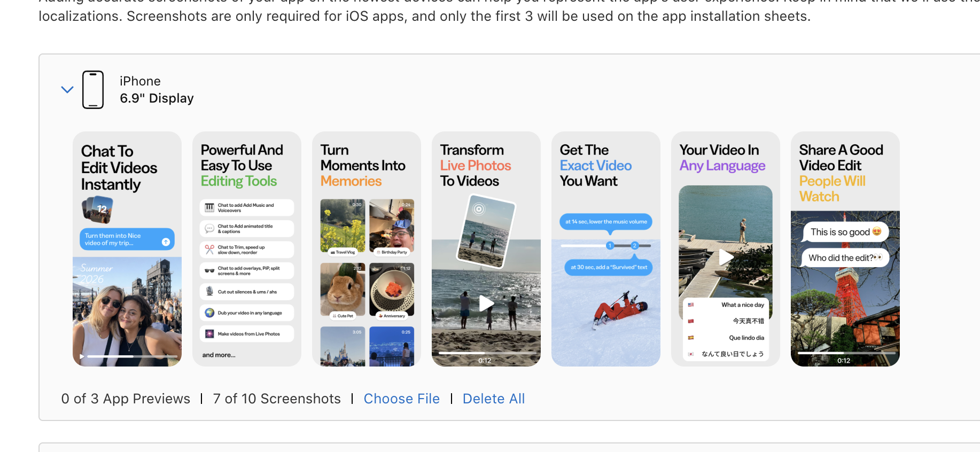Select the 'Your Video In Any Language' screenshot
Image resolution: width=980 pixels, height=452 pixels.
726,249
